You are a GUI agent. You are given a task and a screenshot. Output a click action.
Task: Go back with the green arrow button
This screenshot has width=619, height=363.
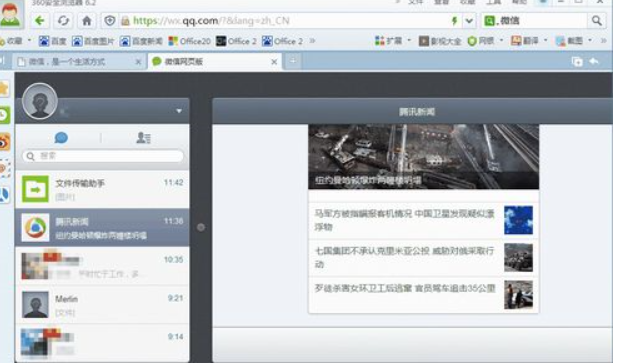[x=39, y=21]
